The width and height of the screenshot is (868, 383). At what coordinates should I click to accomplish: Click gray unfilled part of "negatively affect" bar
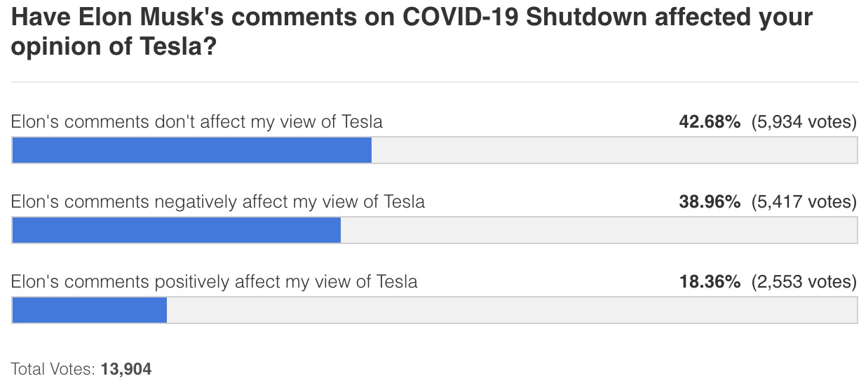598,230
